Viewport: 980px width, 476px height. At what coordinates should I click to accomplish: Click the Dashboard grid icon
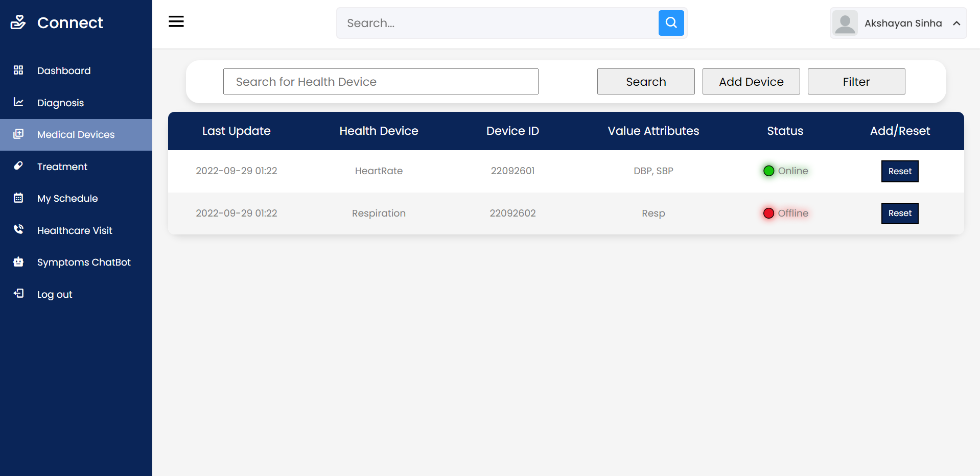coord(18,70)
